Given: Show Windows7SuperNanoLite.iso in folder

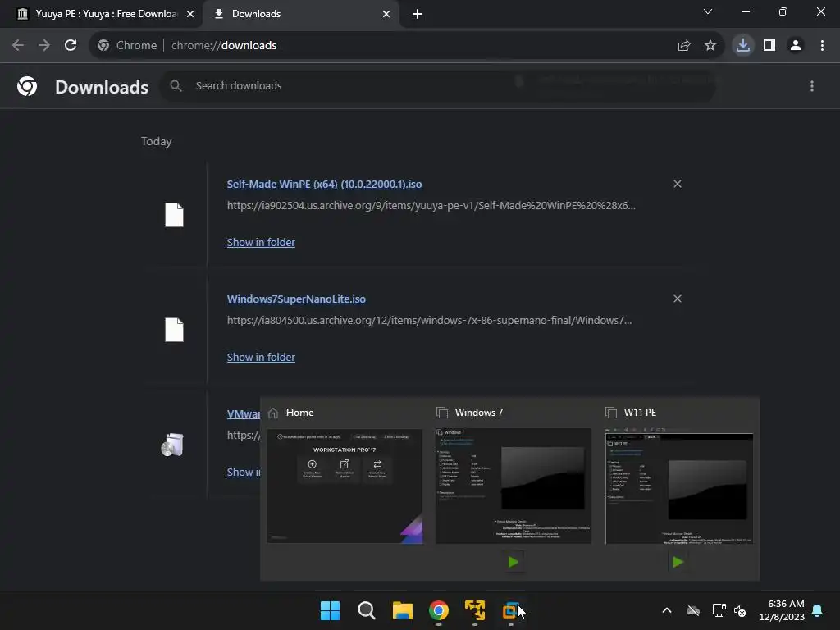Looking at the screenshot, I should coord(261,357).
